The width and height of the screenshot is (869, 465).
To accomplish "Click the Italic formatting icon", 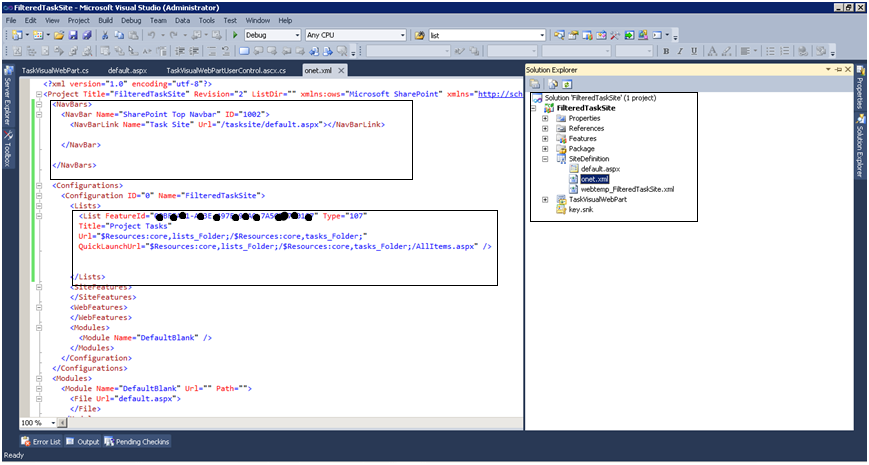I will click(680, 51).
